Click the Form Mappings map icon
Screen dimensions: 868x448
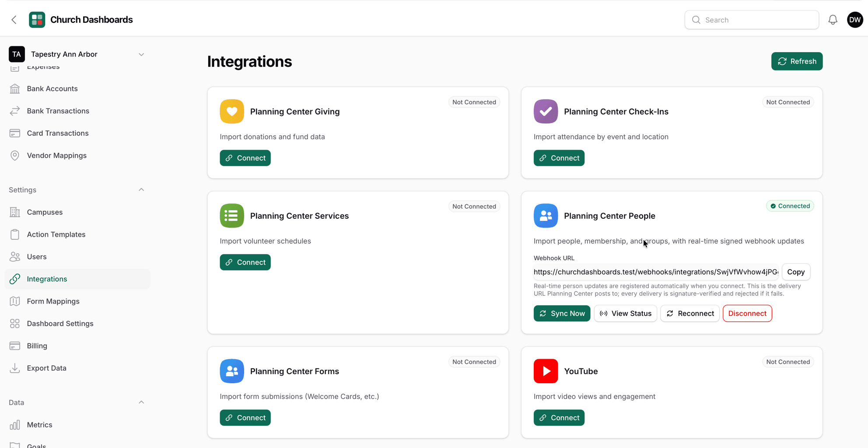[15, 301]
